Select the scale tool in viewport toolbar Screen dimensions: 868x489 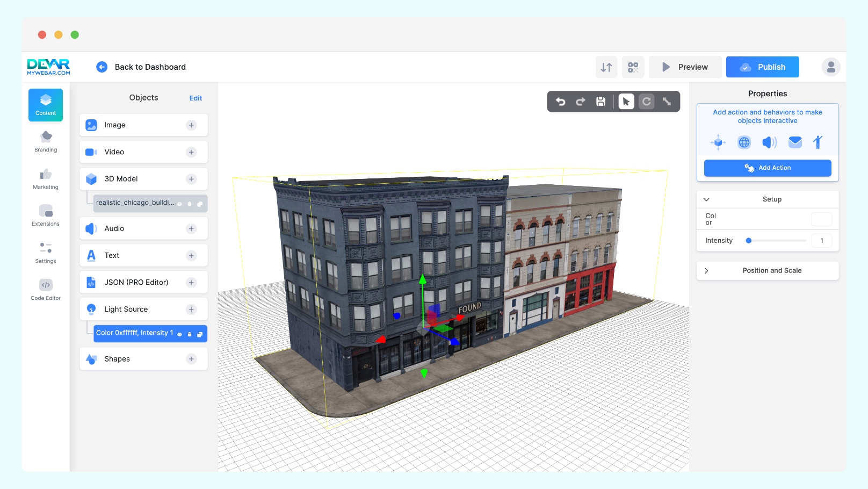pos(667,102)
